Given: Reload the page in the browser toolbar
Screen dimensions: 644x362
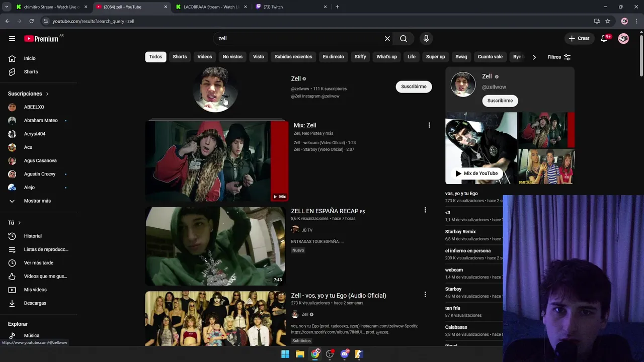Looking at the screenshot, I should (31, 21).
